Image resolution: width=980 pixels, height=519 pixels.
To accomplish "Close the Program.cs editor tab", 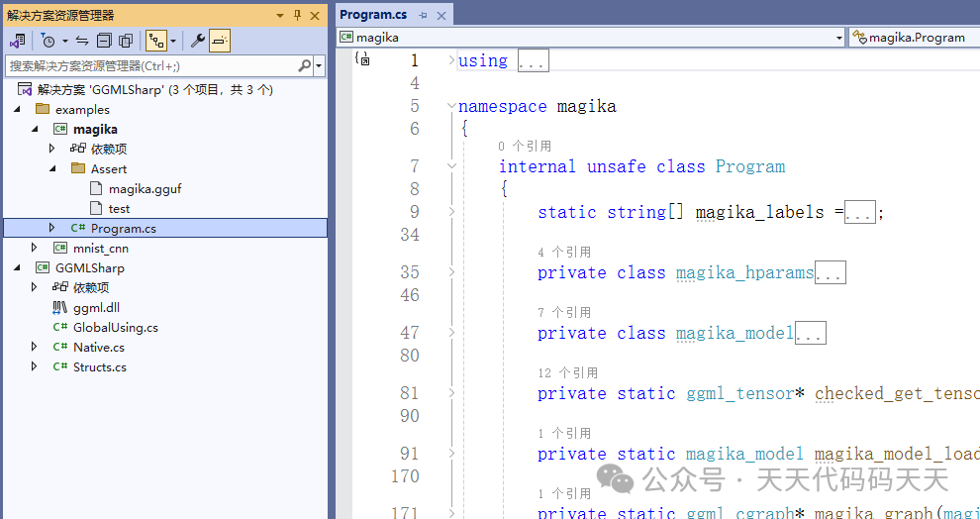I will point(441,15).
